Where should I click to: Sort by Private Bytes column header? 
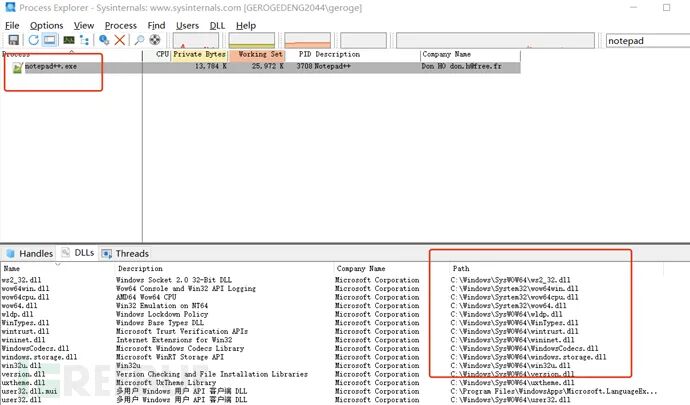(x=199, y=54)
